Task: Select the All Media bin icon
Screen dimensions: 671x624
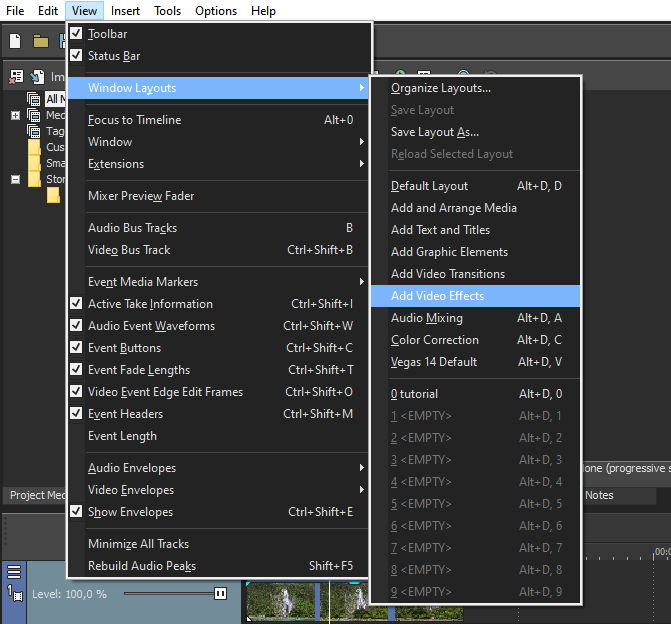Action: [x=34, y=99]
